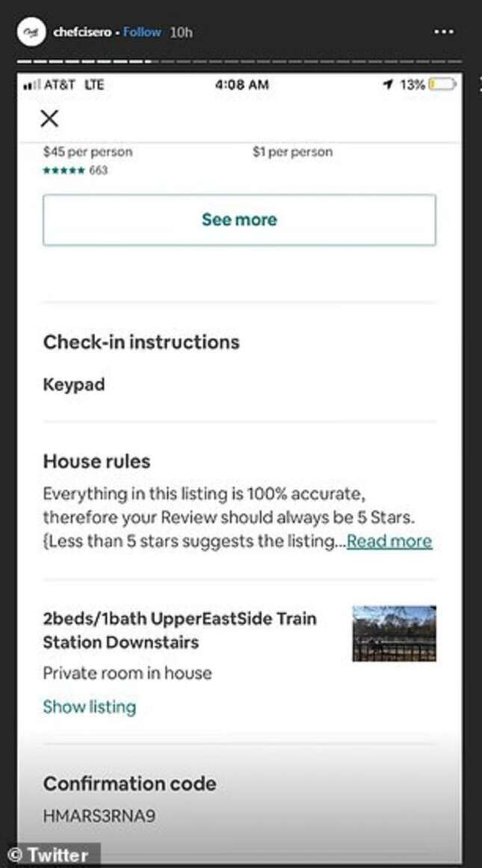This screenshot has width=482, height=868.
Task: Tap the $45 per person experience
Action: point(87,152)
